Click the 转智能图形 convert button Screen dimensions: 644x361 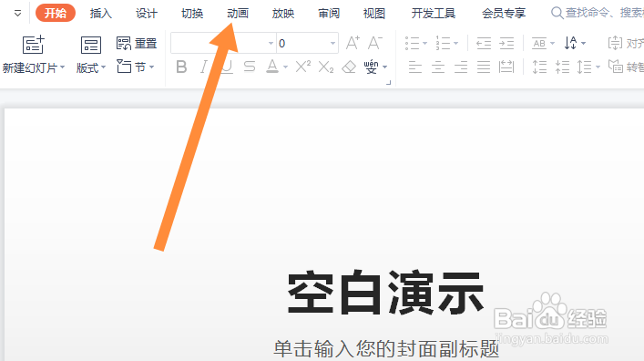(626, 67)
